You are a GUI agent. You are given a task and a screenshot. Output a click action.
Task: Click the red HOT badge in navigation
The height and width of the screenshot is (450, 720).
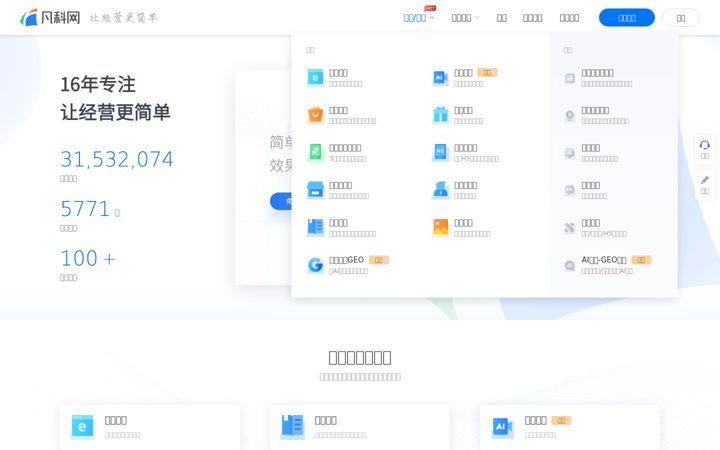pyautogui.click(x=430, y=8)
